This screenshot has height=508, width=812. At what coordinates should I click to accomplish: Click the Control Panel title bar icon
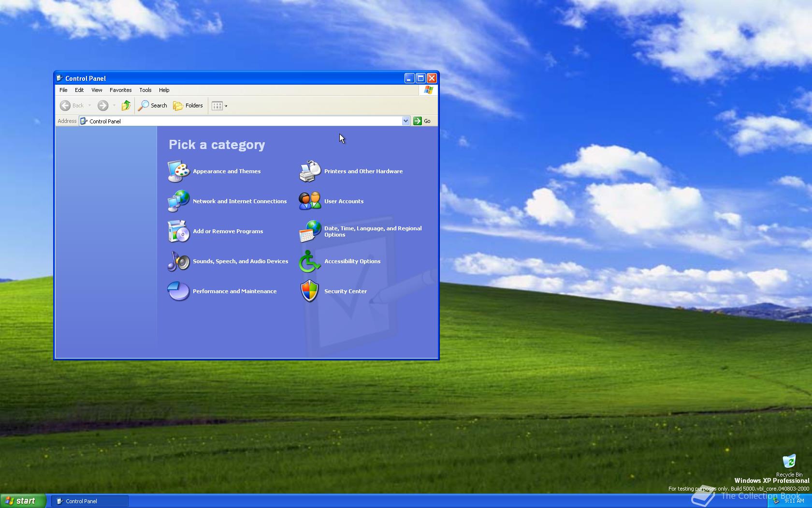point(60,78)
